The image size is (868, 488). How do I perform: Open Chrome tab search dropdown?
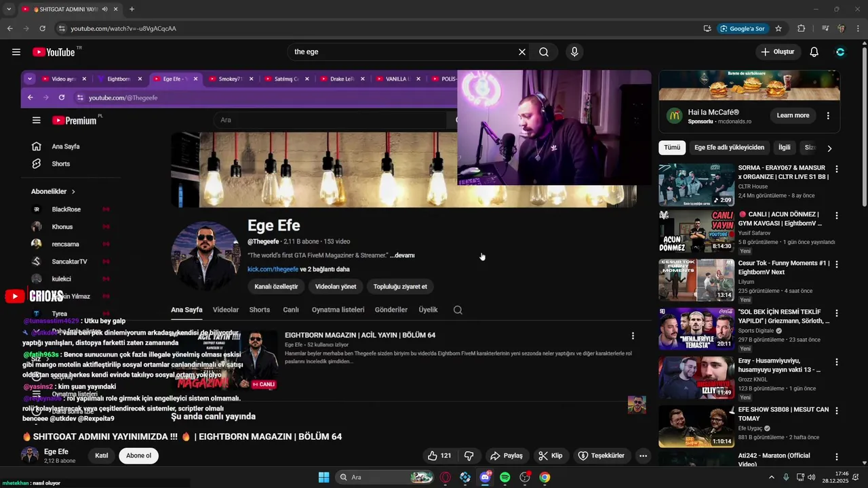click(x=8, y=9)
